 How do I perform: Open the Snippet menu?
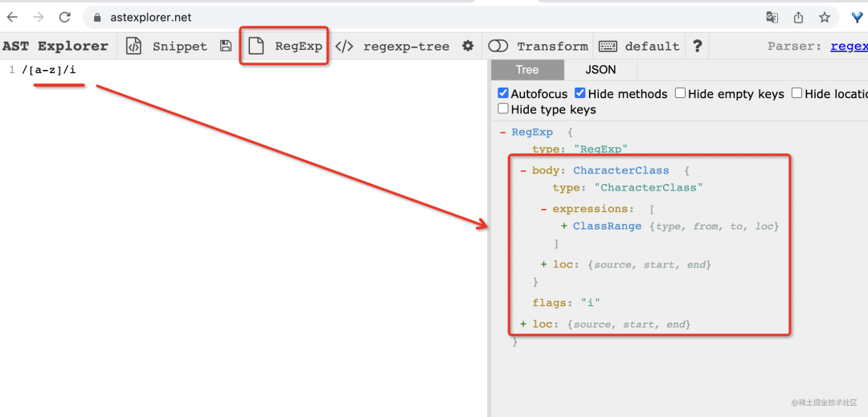[x=180, y=47]
